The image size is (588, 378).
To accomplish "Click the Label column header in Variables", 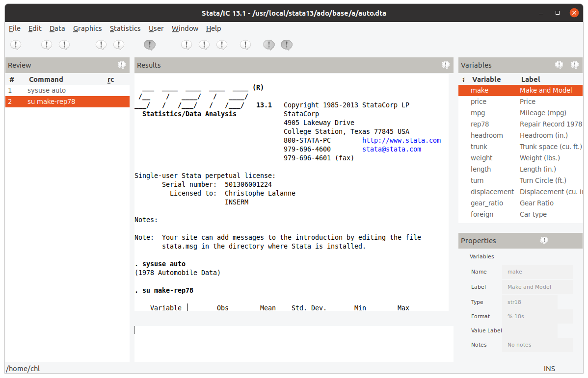I will 530,79.
